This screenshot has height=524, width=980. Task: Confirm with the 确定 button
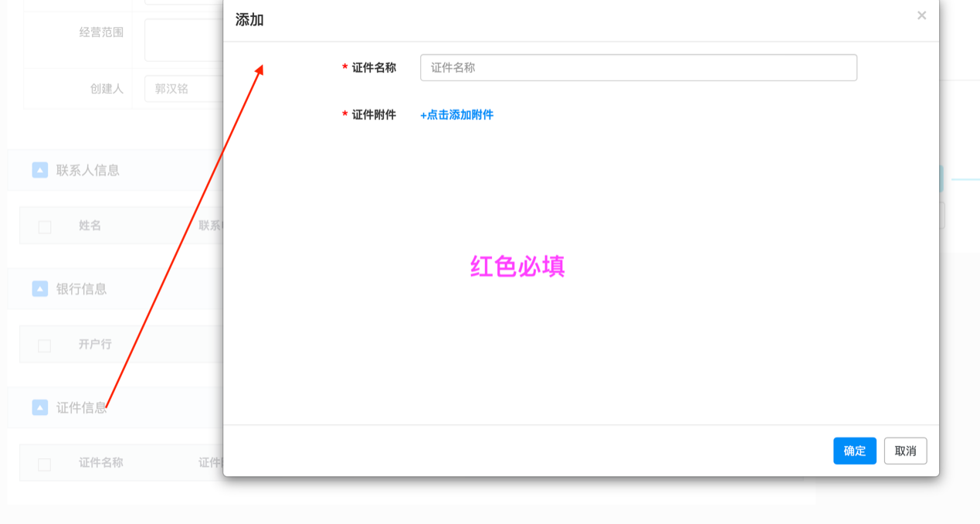854,451
